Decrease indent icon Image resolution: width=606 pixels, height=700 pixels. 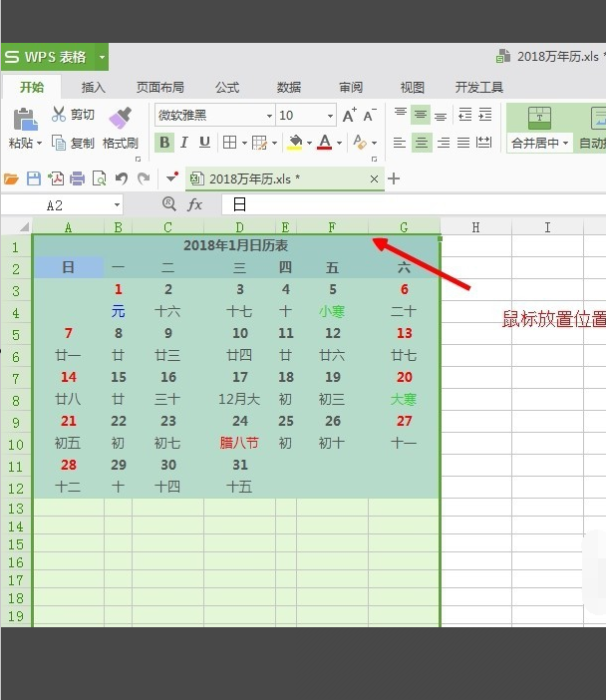tap(465, 115)
